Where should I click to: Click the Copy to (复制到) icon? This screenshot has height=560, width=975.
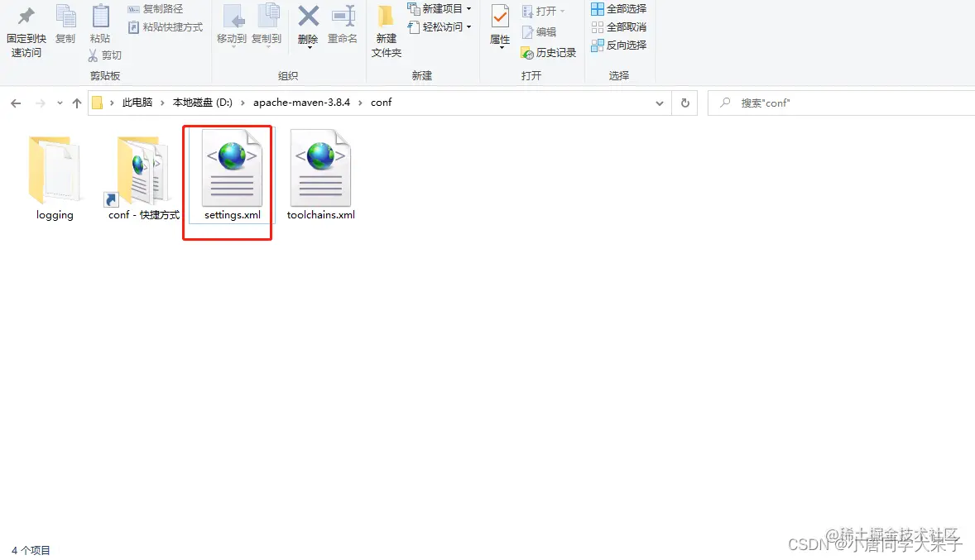(x=268, y=17)
